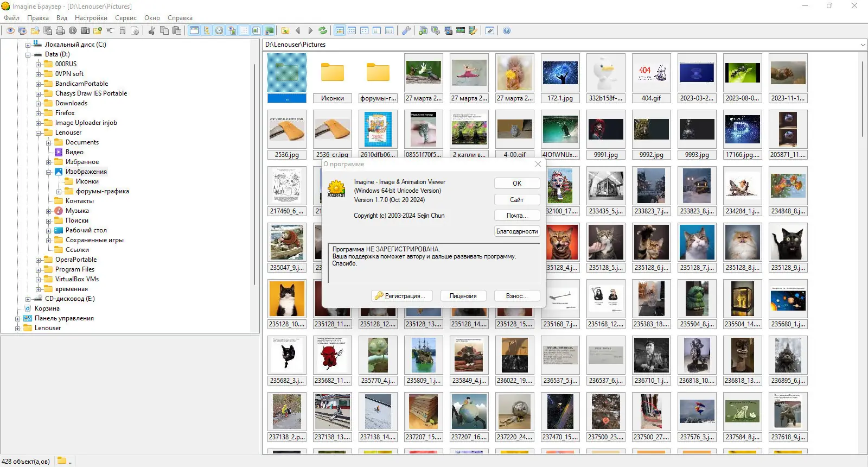Expand the Program Files folder node

pos(38,270)
